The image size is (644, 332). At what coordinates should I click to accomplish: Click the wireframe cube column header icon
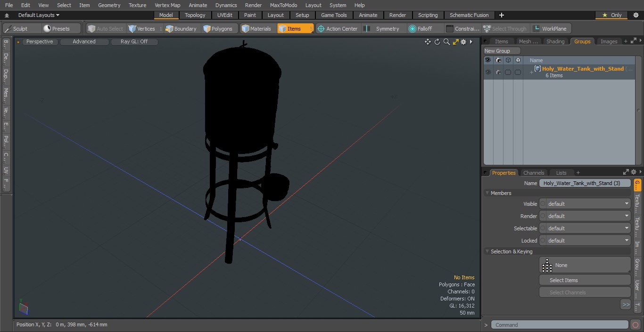click(508, 60)
